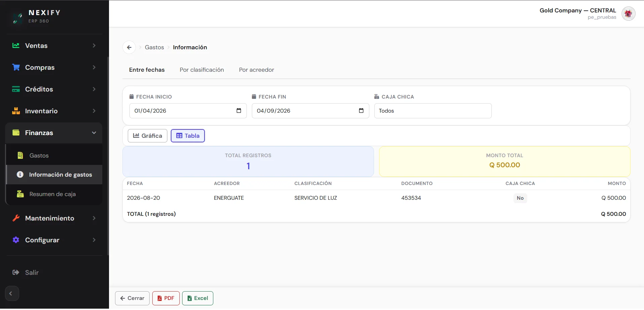Click the Resumen de caja register icon
This screenshot has width=644, height=310.
point(20,194)
